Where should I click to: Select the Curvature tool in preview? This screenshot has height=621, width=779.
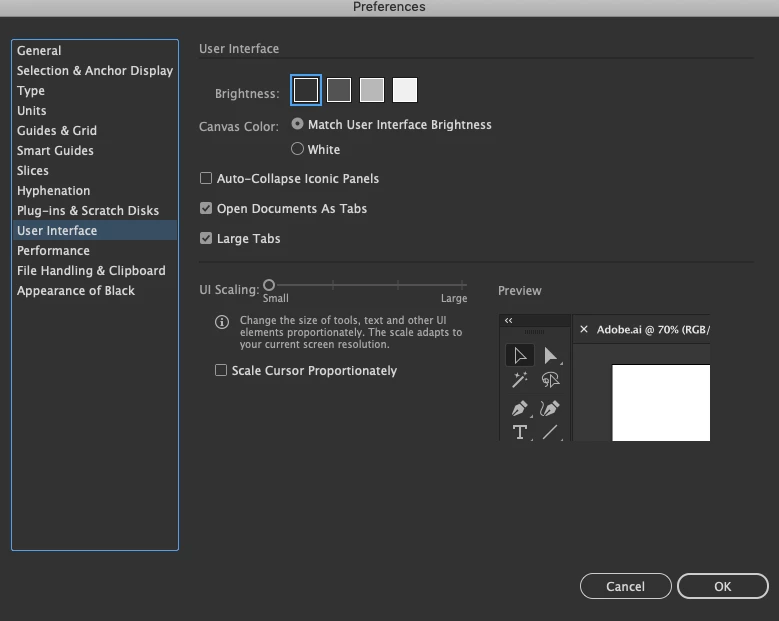click(550, 408)
